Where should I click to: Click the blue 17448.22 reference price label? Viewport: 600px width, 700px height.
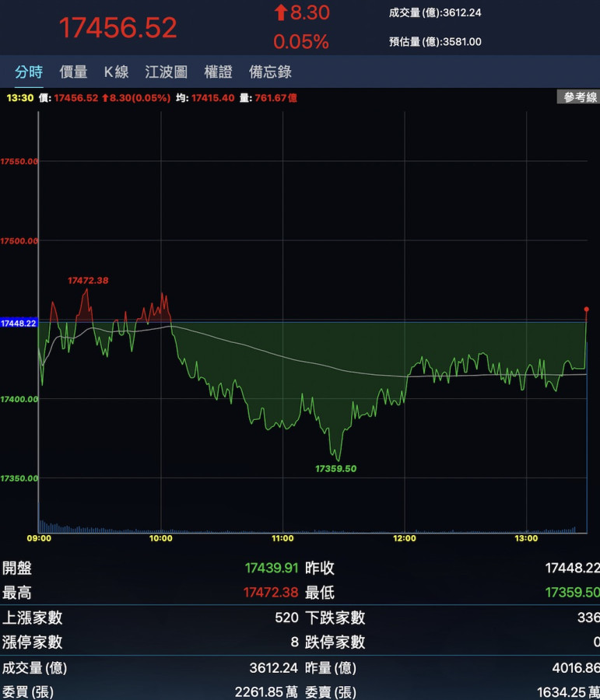pos(19,323)
